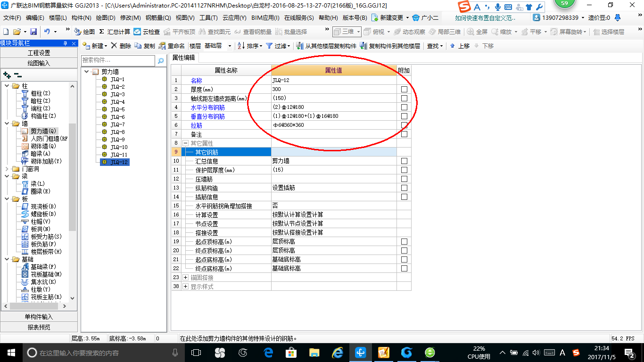The image size is (644, 362).
Task: Open Windows Start menu
Action: coord(10,352)
